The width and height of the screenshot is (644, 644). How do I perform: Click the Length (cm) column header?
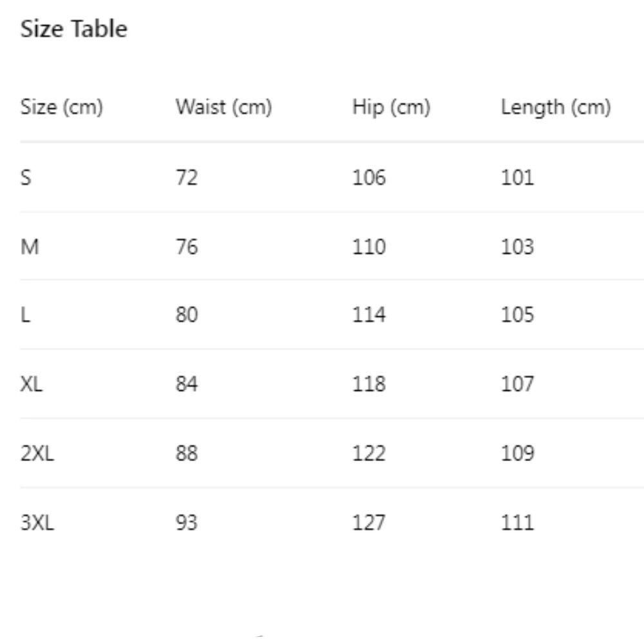point(555,108)
